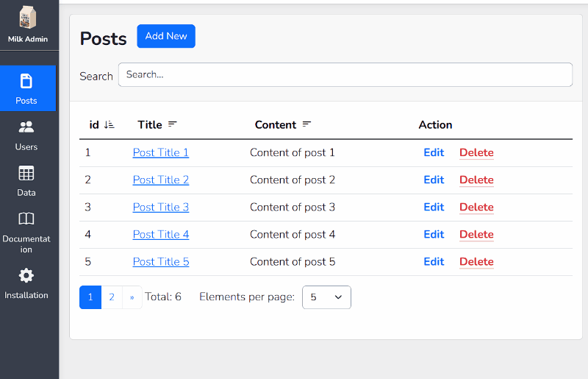Sort by Title column sort icon
This screenshot has height=379, width=588.
tap(173, 125)
